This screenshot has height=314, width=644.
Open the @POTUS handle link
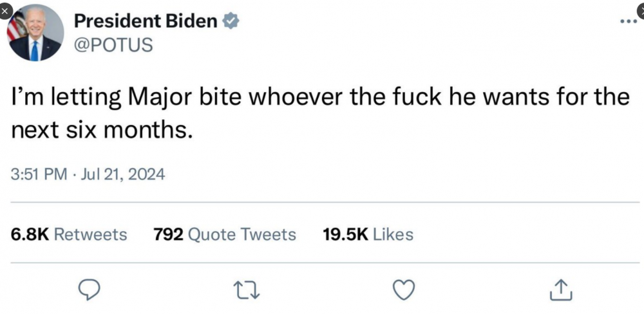[114, 46]
